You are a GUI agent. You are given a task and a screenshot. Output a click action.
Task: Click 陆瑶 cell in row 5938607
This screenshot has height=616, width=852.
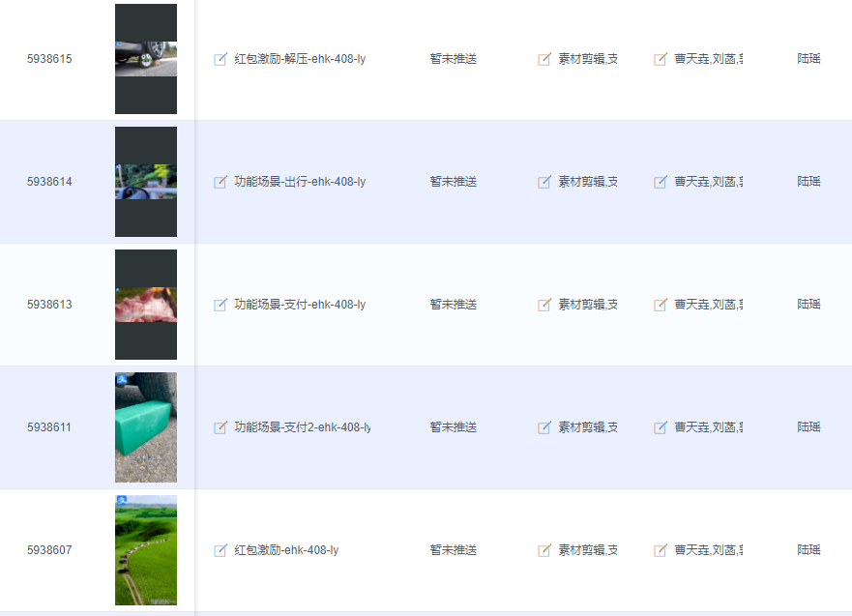pos(808,549)
